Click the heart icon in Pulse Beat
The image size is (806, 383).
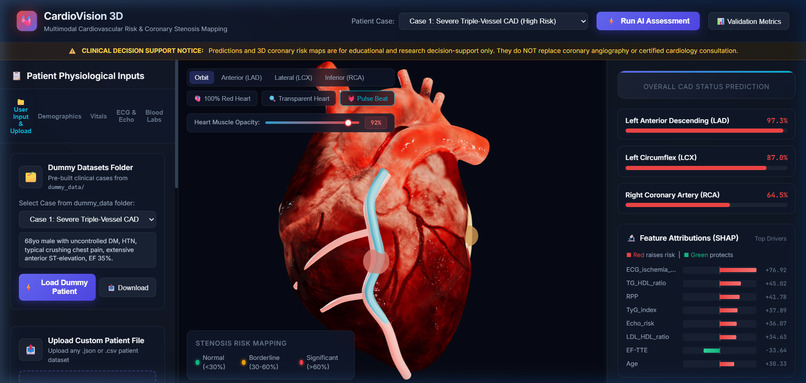(351, 98)
